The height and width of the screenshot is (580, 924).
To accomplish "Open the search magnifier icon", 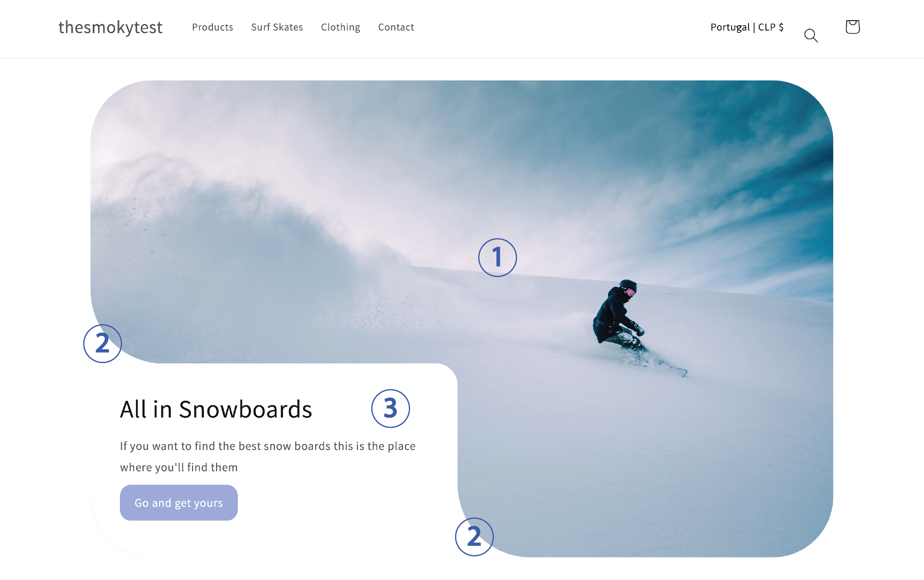I will point(811,35).
